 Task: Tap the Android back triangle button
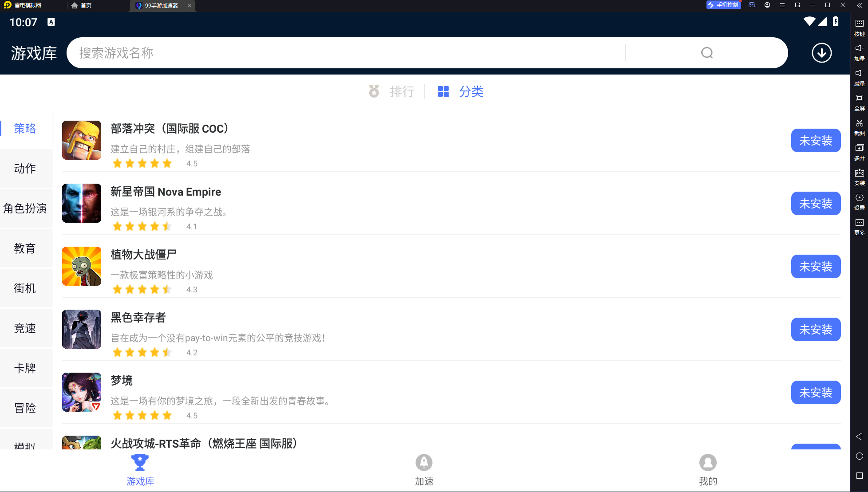click(860, 437)
